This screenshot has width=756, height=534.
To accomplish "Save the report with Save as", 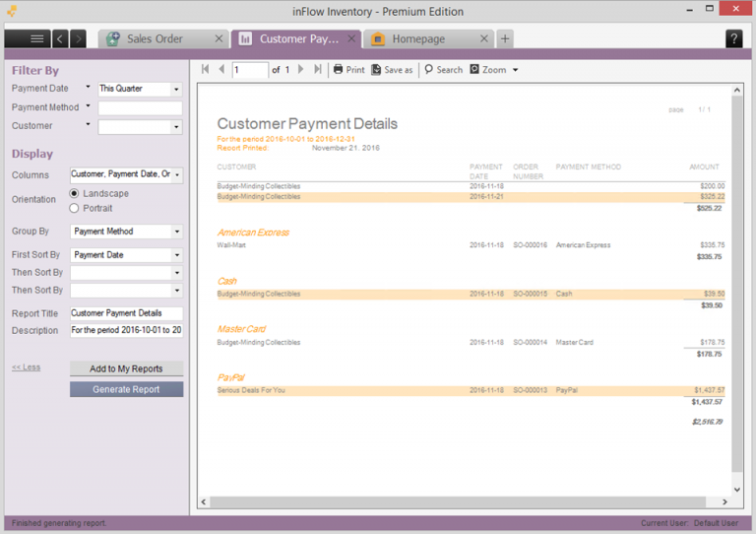I will (392, 70).
